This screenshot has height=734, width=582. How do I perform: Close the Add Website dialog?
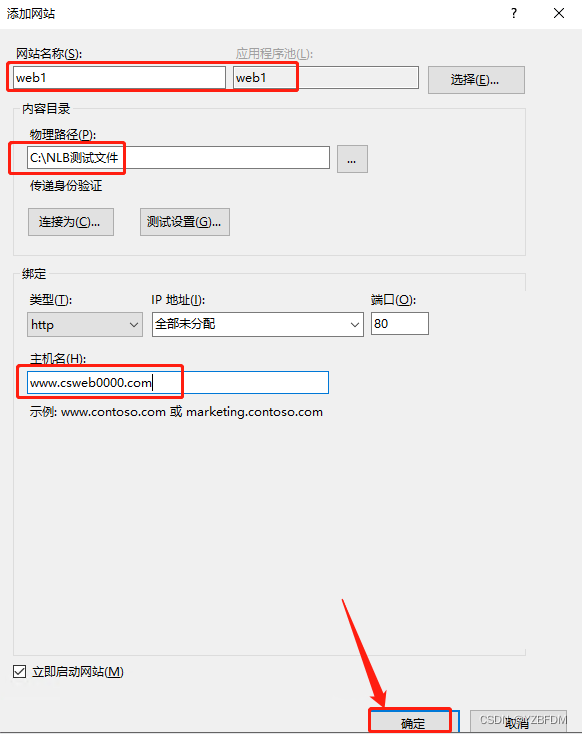pos(559,13)
